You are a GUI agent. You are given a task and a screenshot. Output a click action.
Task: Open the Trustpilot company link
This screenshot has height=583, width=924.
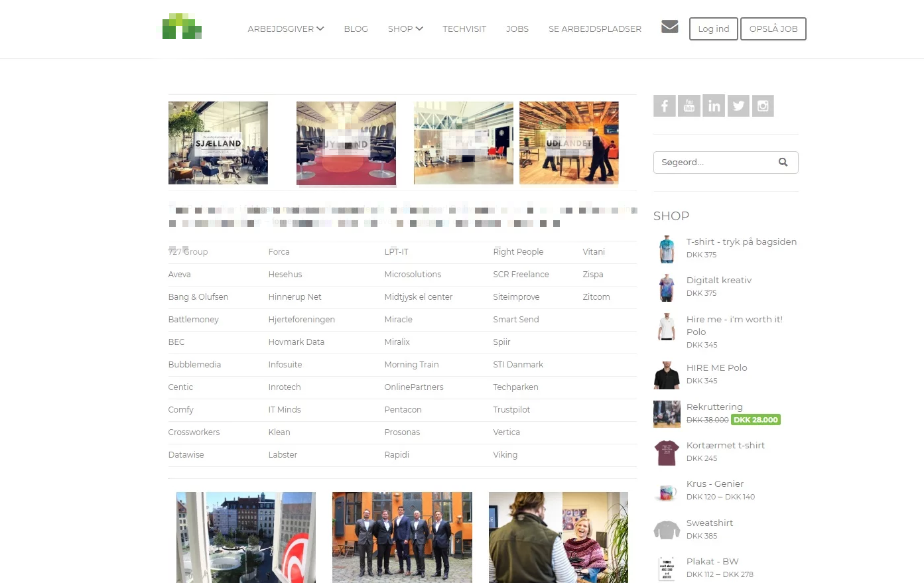(511, 410)
